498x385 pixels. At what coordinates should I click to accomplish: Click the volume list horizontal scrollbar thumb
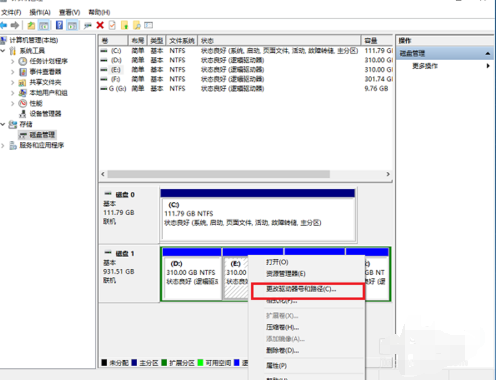(219, 174)
